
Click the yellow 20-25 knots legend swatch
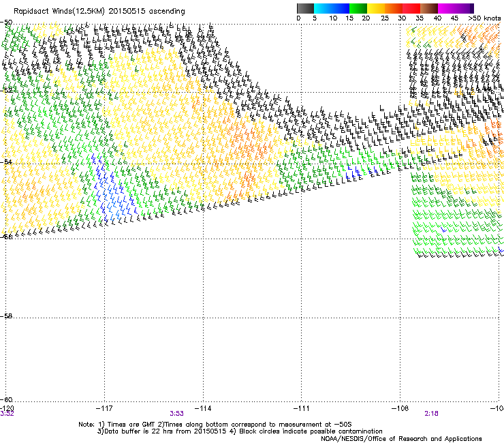pos(376,8)
